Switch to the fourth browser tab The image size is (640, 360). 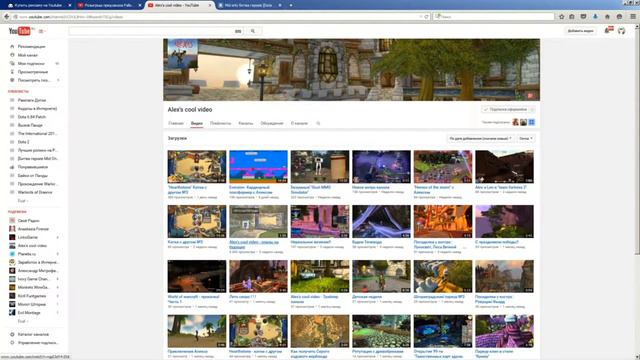(x=250, y=5)
